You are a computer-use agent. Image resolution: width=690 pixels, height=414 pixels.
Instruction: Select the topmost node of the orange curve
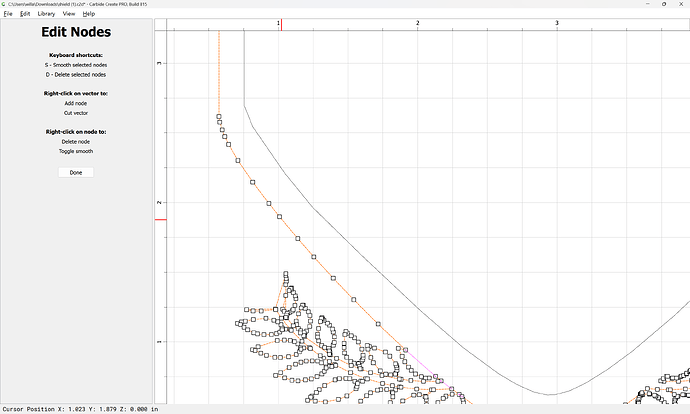click(x=219, y=117)
